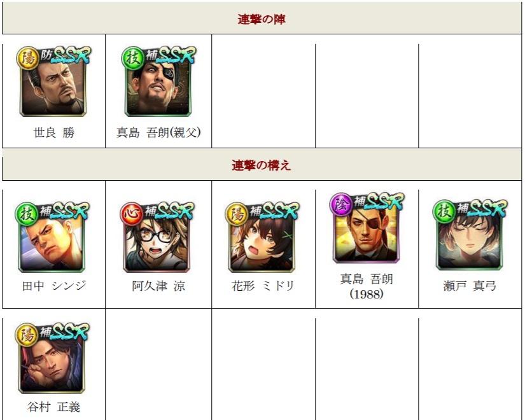Open the 世良 勝 character portrait
The width and height of the screenshot is (525, 420).
click(53, 81)
